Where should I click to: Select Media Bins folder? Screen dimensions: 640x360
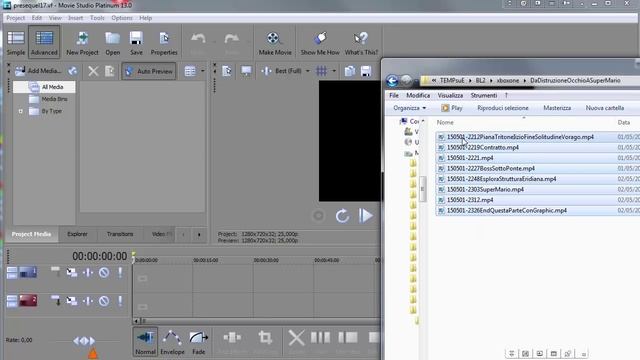[x=54, y=99]
